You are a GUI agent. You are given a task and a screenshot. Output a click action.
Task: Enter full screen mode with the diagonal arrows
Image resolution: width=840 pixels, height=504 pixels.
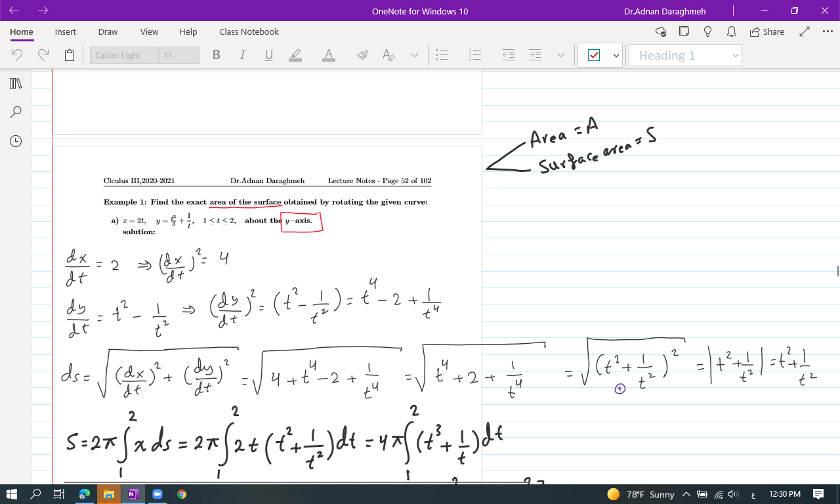click(x=805, y=31)
